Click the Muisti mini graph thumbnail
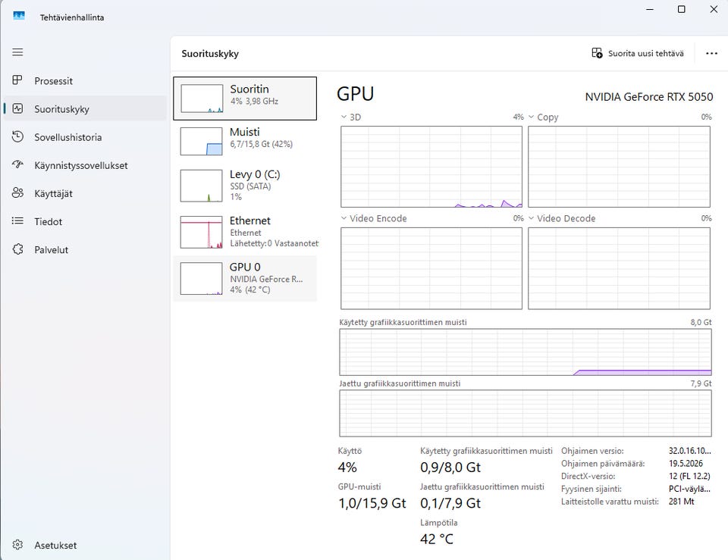This screenshot has width=728, height=560. click(201, 141)
